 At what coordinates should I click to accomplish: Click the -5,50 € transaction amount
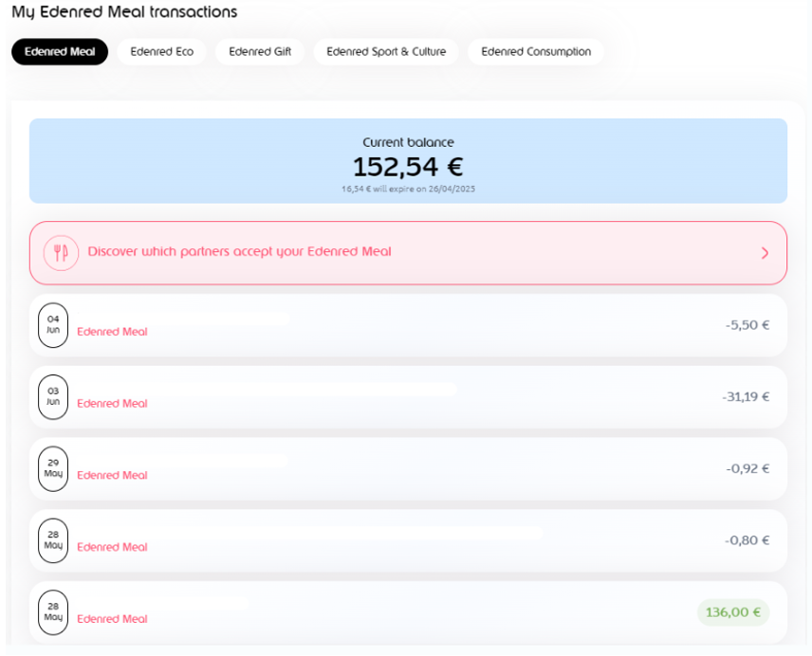coord(747,324)
